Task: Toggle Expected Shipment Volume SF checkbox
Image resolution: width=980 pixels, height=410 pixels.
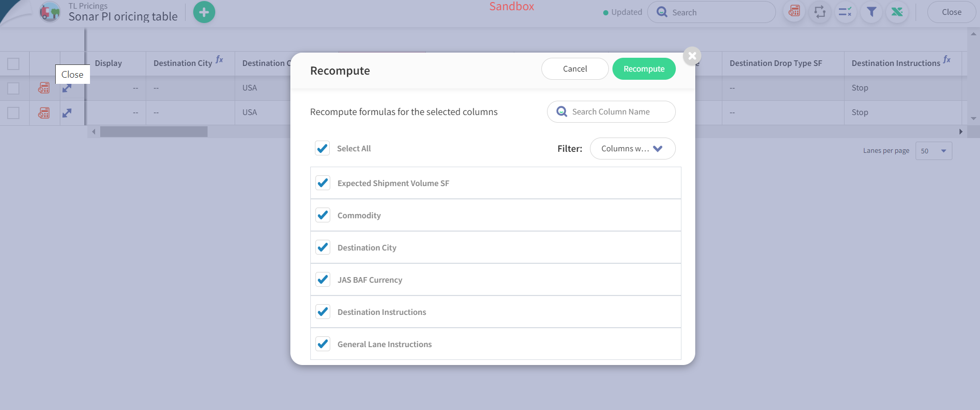Action: coord(323,183)
